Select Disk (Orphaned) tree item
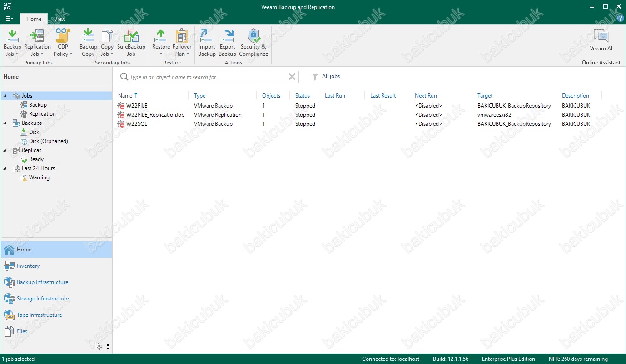The image size is (626, 364). pyautogui.click(x=48, y=141)
